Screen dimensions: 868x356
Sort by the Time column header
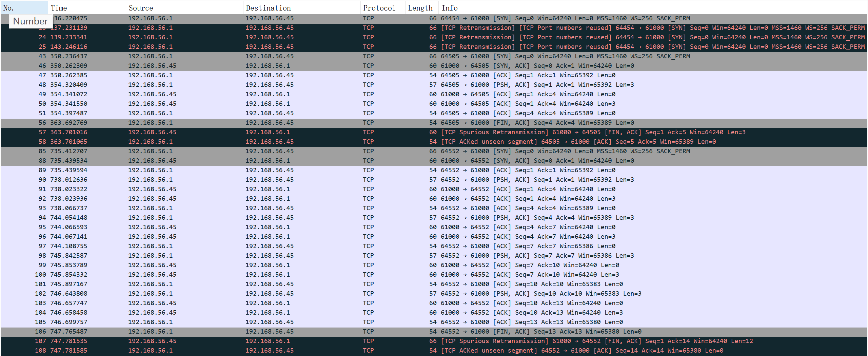pyautogui.click(x=87, y=7)
